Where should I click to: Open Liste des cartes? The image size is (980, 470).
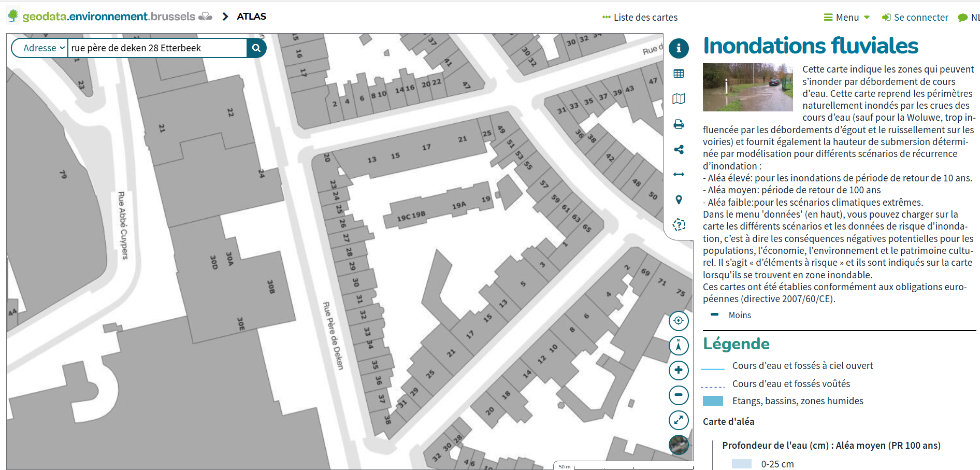pyautogui.click(x=640, y=18)
